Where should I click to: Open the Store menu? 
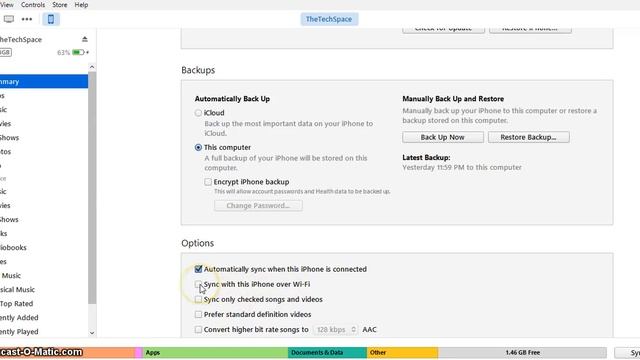60,5
